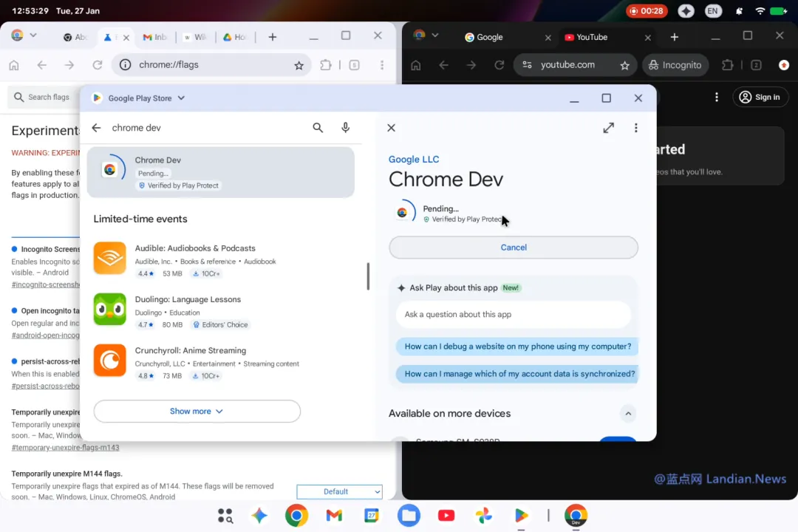Open notifications bell in status bar
The width and height of the screenshot is (798, 532).
click(739, 10)
